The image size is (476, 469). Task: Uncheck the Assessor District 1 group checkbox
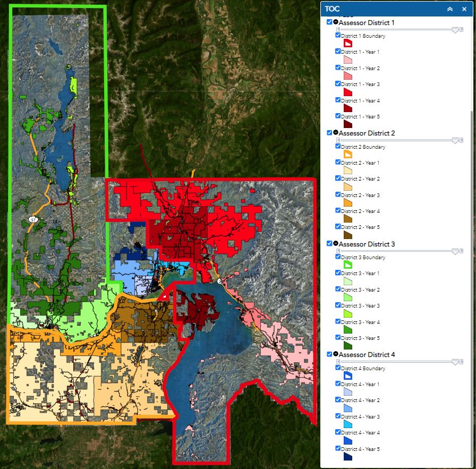click(x=328, y=23)
